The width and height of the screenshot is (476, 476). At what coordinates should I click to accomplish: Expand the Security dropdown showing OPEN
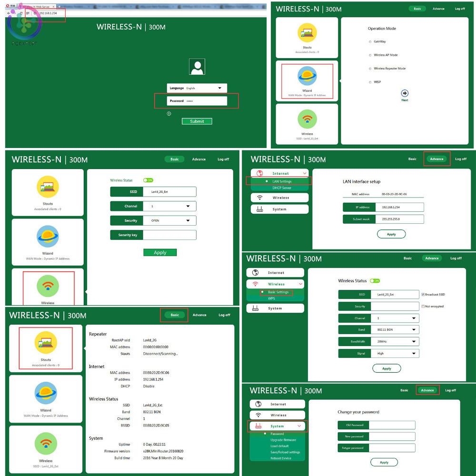pos(188,221)
